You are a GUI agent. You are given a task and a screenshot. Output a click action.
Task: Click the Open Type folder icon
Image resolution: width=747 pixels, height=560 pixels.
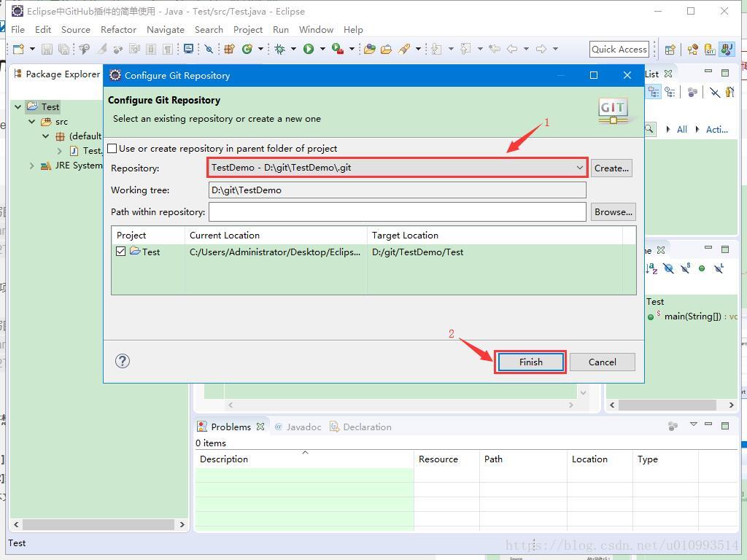point(369,49)
